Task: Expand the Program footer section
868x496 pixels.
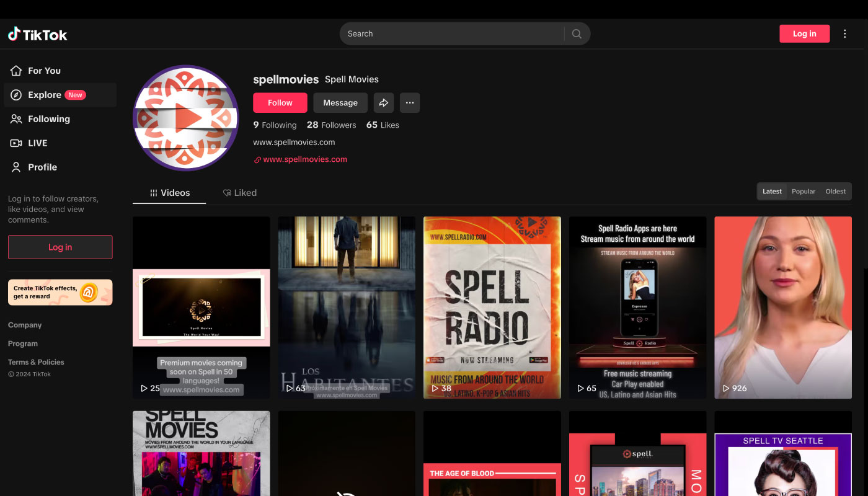Action: coord(23,343)
